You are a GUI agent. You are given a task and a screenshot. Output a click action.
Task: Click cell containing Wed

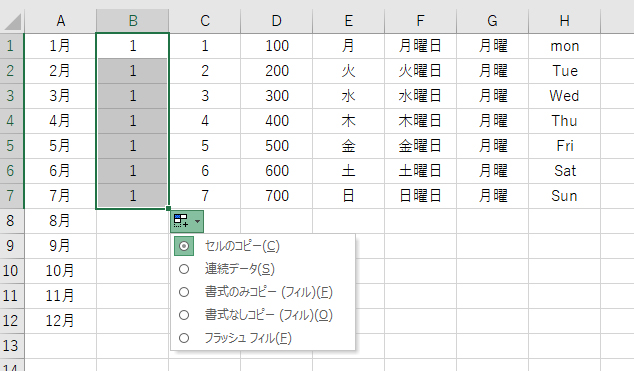click(x=564, y=96)
